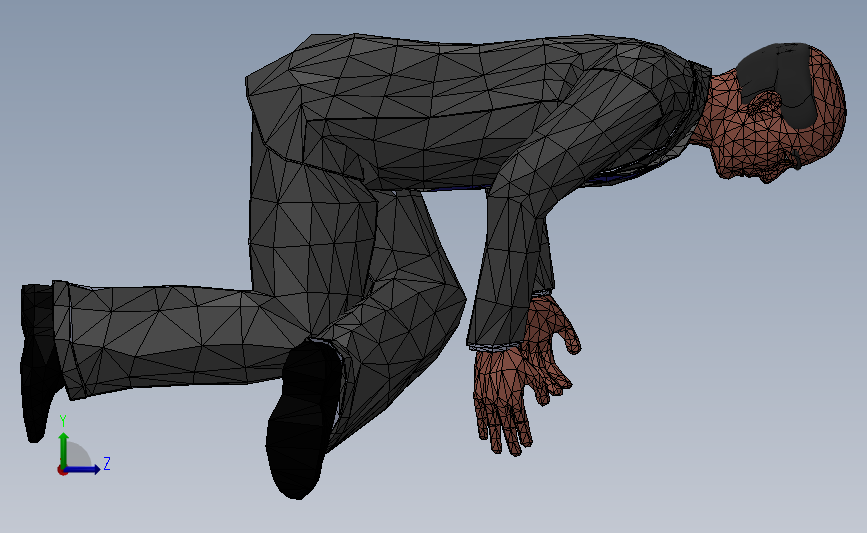Select the man's head mesh
Screen dimensions: 867x533
pyautogui.click(x=769, y=113)
